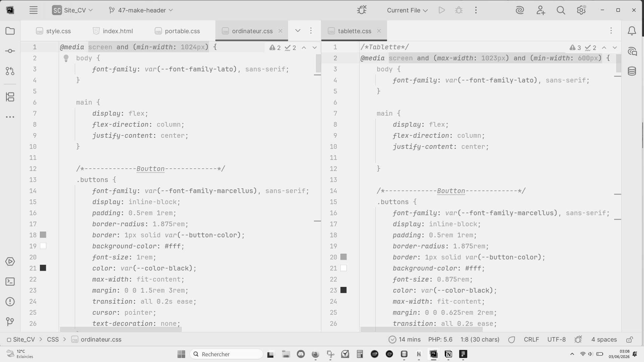Open the white color swatch on line 19
The height and width of the screenshot is (362, 644).
43,246
